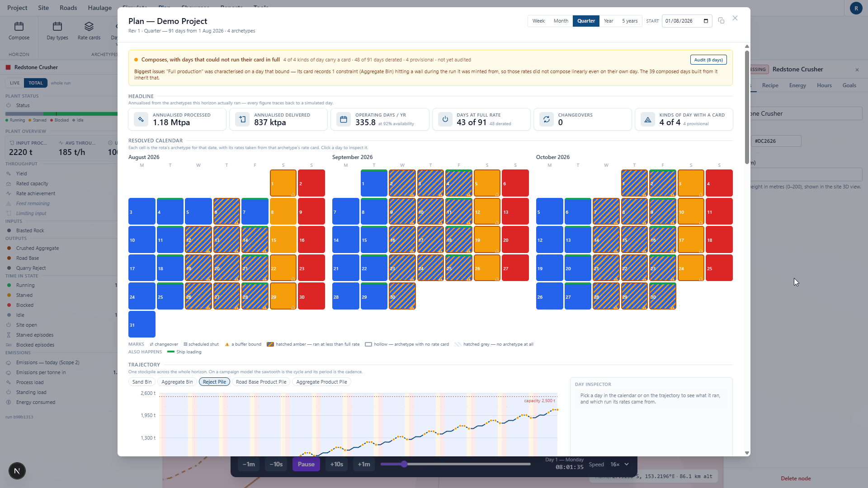The image size is (868, 488).
Task: Switch to TOTAL view toggle
Action: pos(36,83)
